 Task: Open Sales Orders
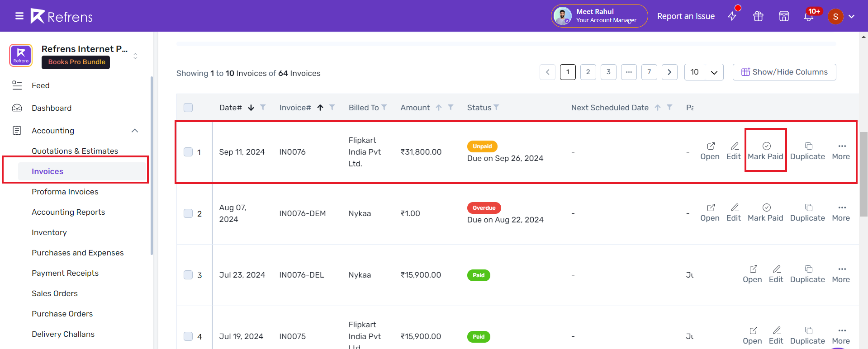(x=54, y=293)
